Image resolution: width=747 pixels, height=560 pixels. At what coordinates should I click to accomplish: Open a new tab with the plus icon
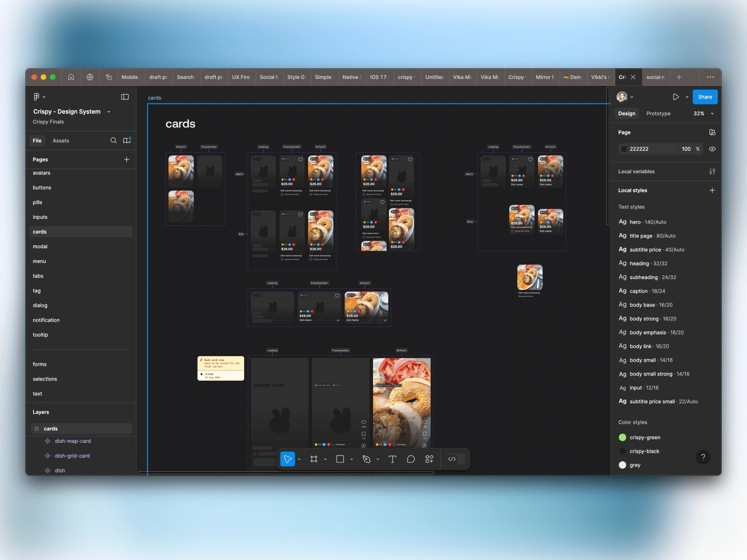tap(679, 77)
